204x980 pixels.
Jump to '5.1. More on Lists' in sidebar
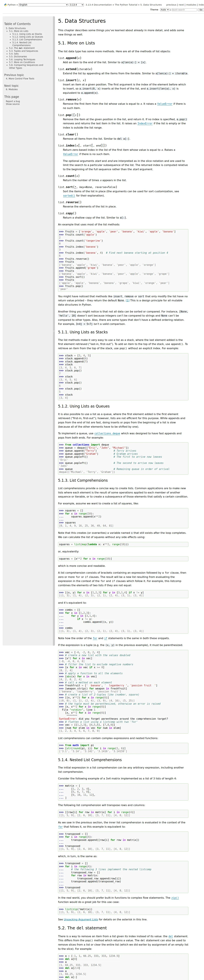19,31
